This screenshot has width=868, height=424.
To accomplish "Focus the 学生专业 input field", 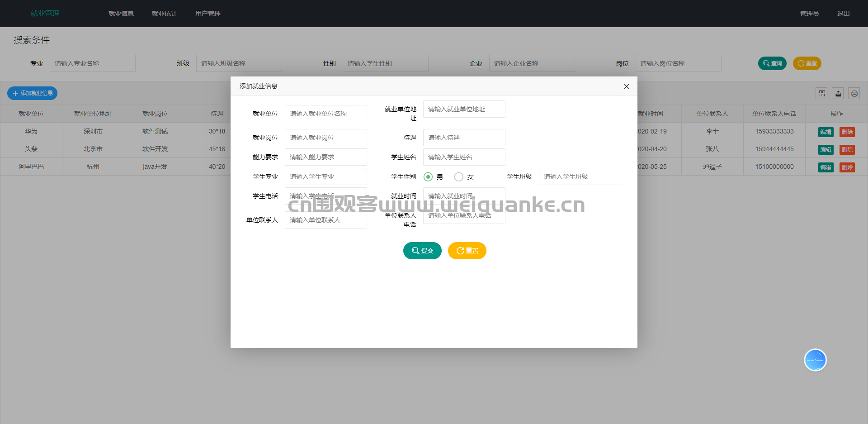I will point(326,176).
